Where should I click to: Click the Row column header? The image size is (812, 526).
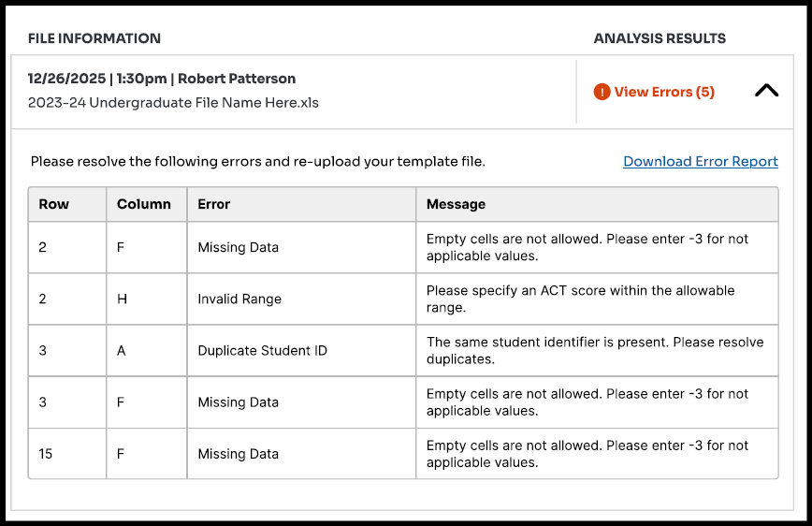(x=54, y=204)
